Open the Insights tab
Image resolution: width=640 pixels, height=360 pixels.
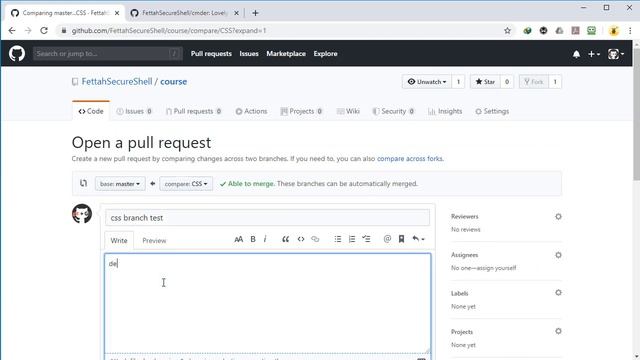445,111
